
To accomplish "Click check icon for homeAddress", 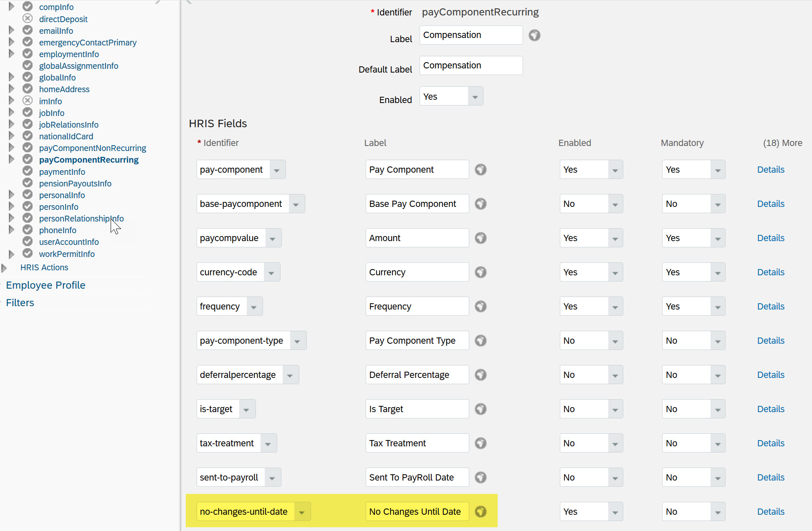I will 28,88.
